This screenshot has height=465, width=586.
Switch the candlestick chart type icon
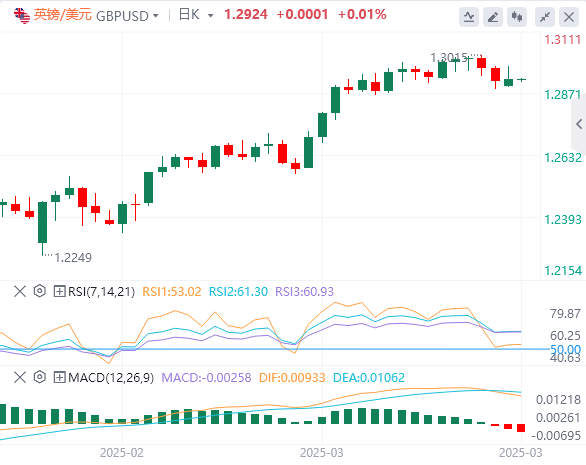517,17
